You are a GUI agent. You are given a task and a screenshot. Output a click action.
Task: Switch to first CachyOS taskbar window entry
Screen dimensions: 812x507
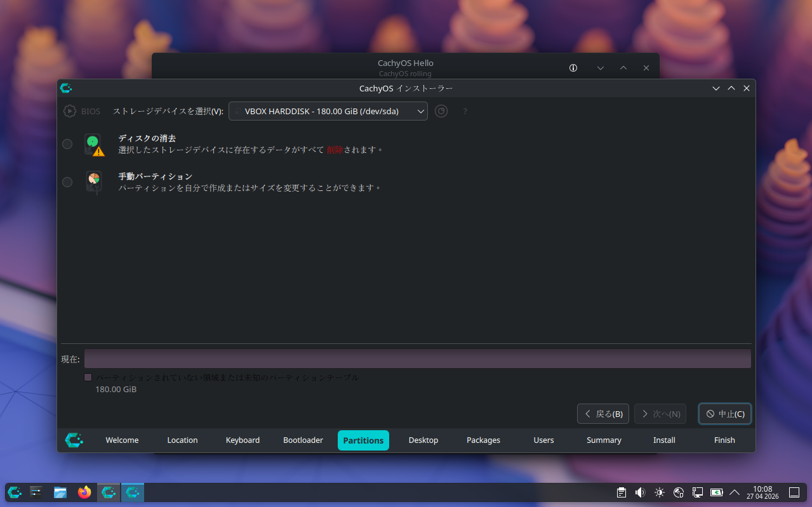click(x=109, y=492)
